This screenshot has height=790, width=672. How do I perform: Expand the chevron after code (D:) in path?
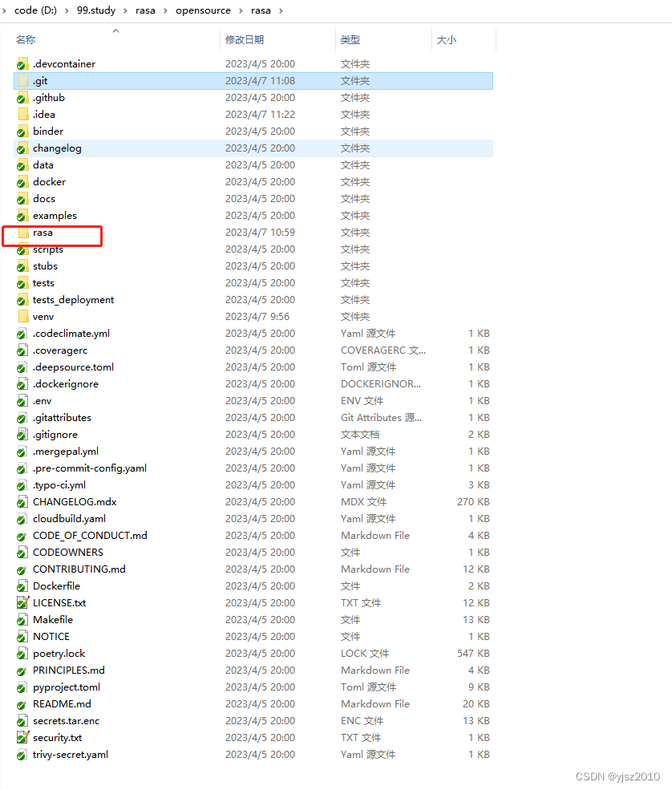click(x=67, y=10)
